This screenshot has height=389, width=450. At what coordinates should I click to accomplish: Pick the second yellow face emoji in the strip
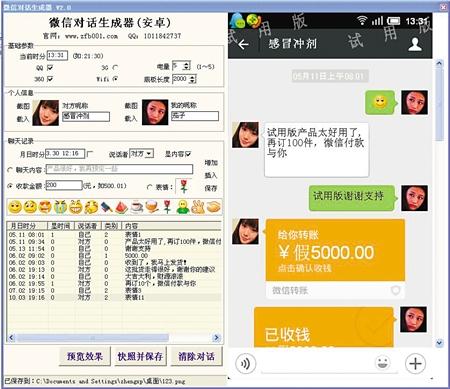[30, 207]
